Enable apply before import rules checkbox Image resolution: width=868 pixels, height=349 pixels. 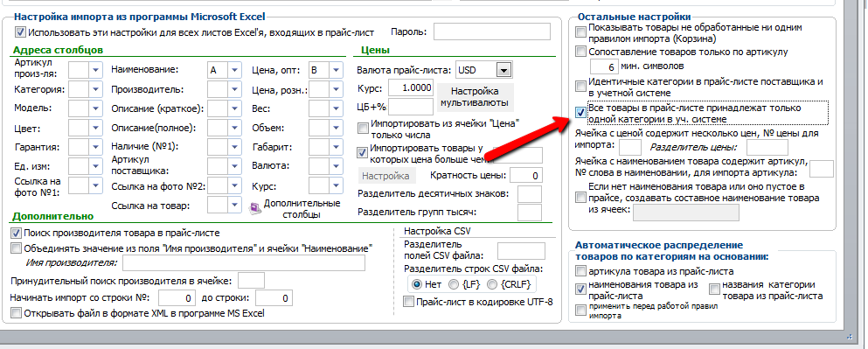click(x=580, y=311)
